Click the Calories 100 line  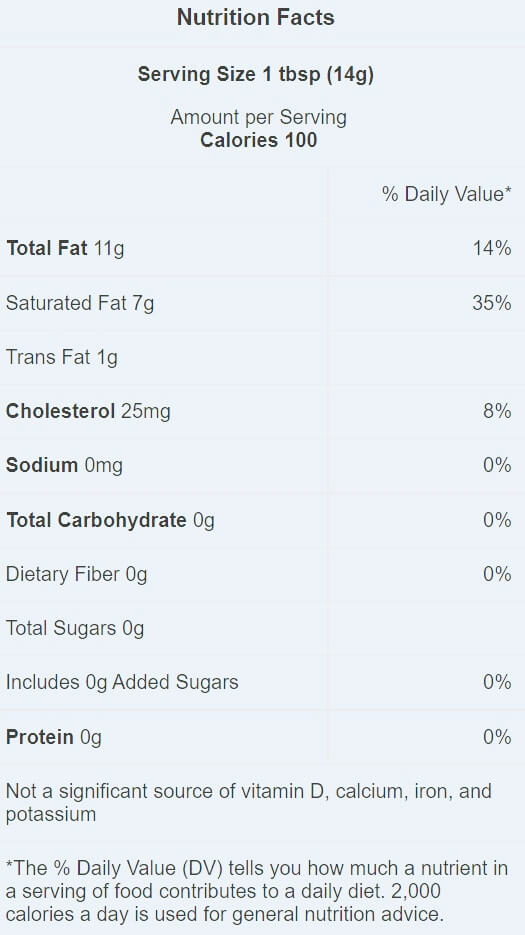point(258,140)
